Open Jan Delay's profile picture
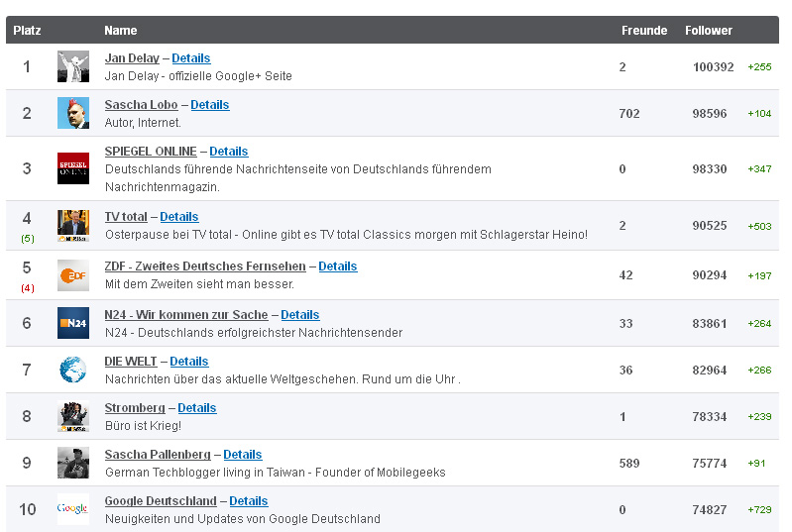Screen dimensions: 792x532 (x=73, y=66)
